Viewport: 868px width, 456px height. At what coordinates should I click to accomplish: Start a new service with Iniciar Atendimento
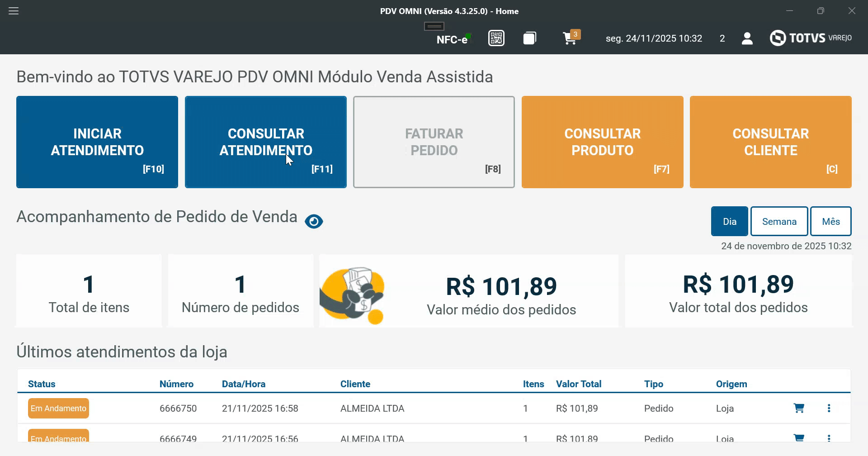97,142
